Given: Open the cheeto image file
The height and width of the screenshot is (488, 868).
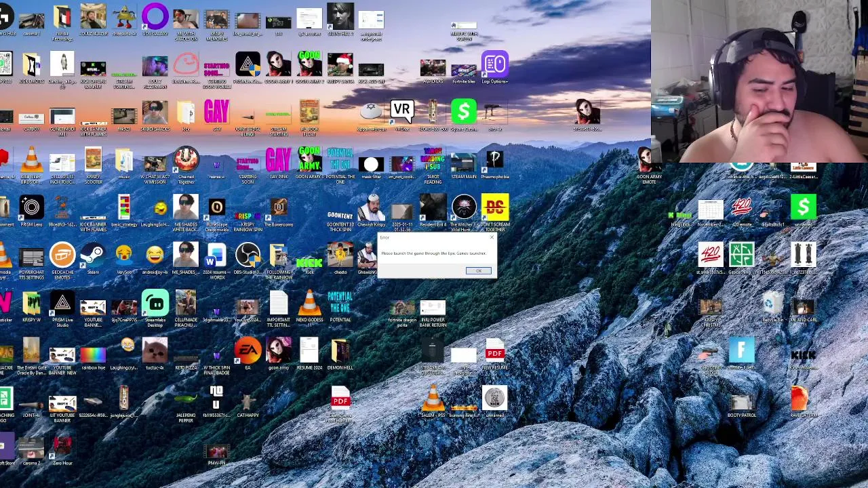Looking at the screenshot, I should pyautogui.click(x=340, y=258).
